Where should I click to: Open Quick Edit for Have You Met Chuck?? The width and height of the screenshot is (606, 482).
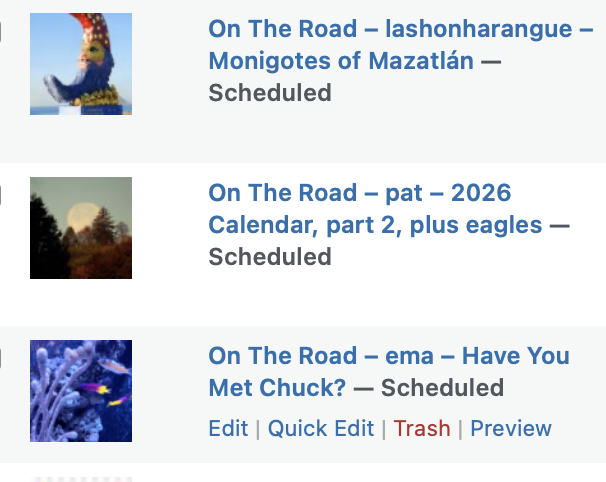320,428
